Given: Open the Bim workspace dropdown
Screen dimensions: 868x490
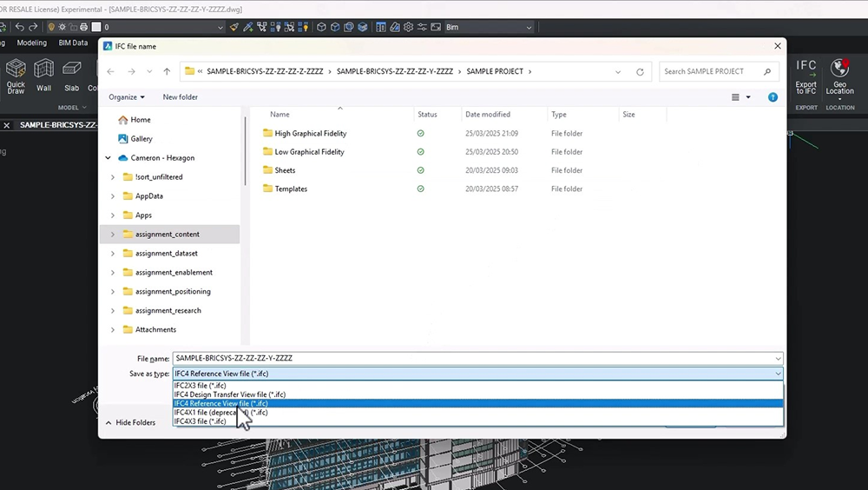Looking at the screenshot, I should (489, 27).
